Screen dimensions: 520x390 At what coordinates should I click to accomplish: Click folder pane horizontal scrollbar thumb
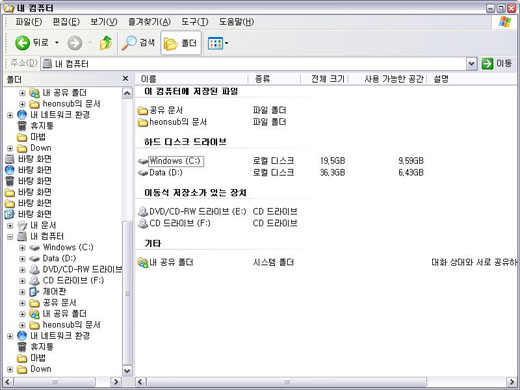pos(55,382)
